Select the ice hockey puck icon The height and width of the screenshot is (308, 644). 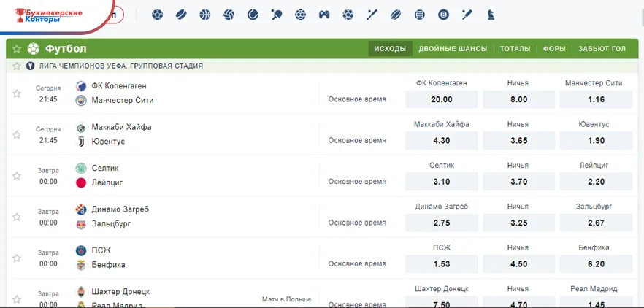pos(181,15)
